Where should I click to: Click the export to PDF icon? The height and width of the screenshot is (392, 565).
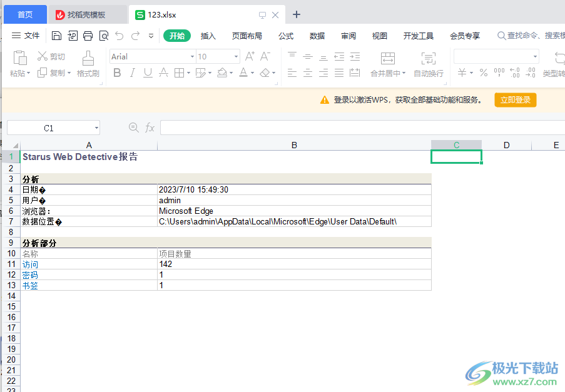(73, 36)
